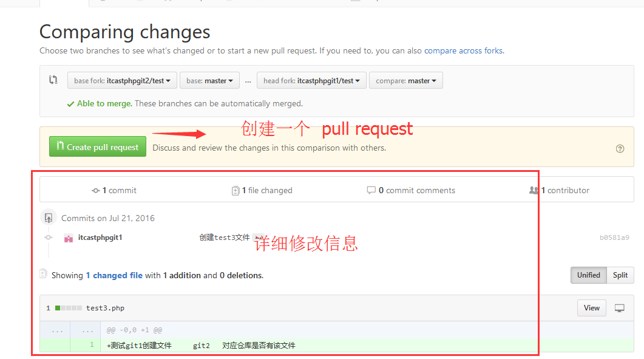
Task: Click the repo push icon beside Commits on Jul 21
Action: pyautogui.click(x=49, y=217)
